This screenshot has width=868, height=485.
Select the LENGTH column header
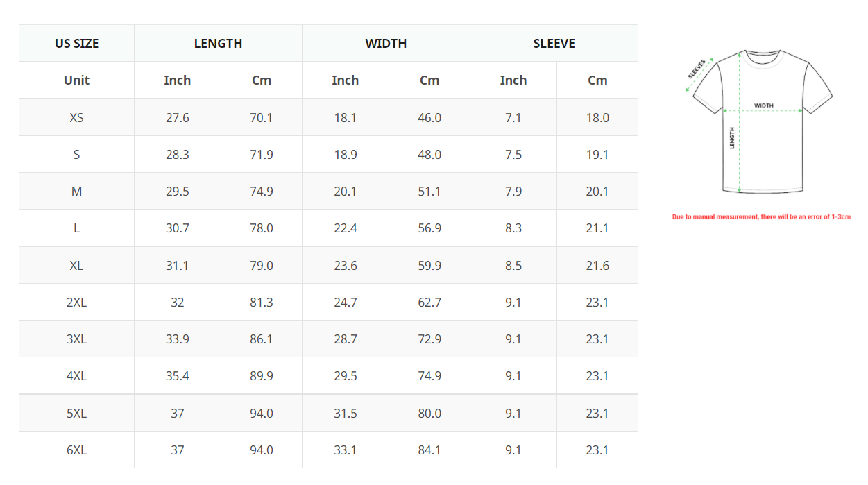tap(218, 43)
